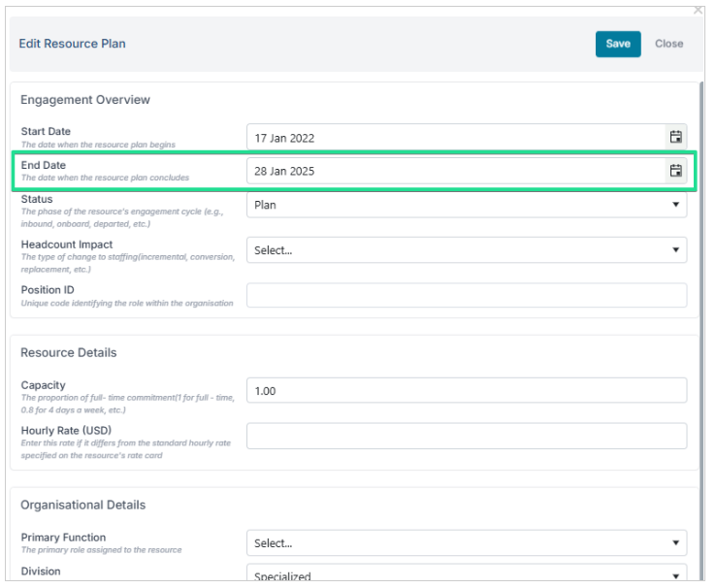The image size is (717, 588).
Task: Focus the Position ID input field
Action: tap(467, 295)
